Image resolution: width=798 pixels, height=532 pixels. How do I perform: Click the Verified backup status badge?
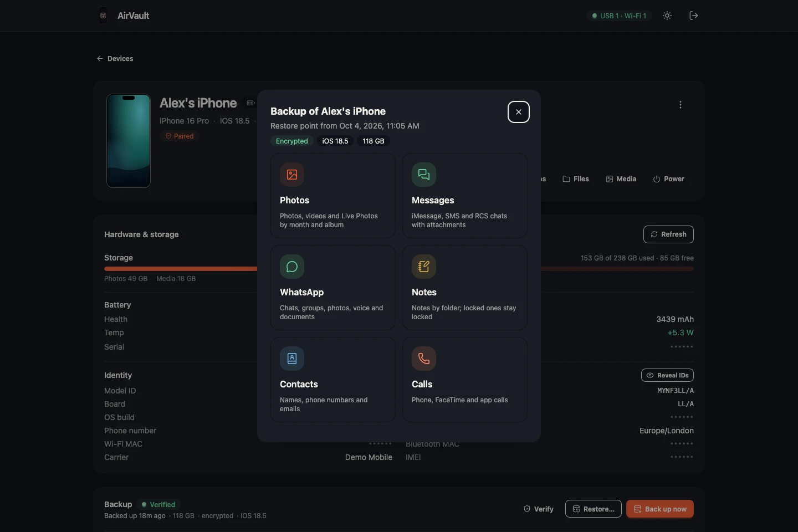click(x=158, y=504)
